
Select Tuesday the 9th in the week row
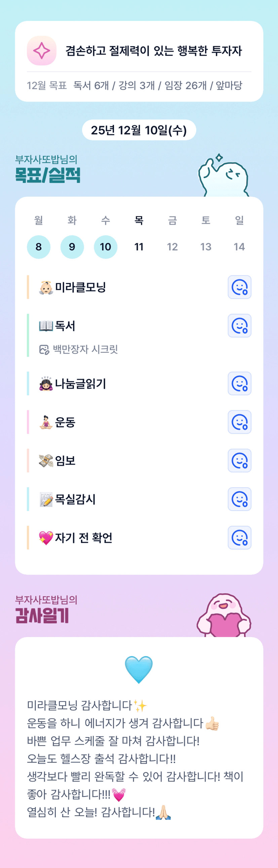point(72,247)
